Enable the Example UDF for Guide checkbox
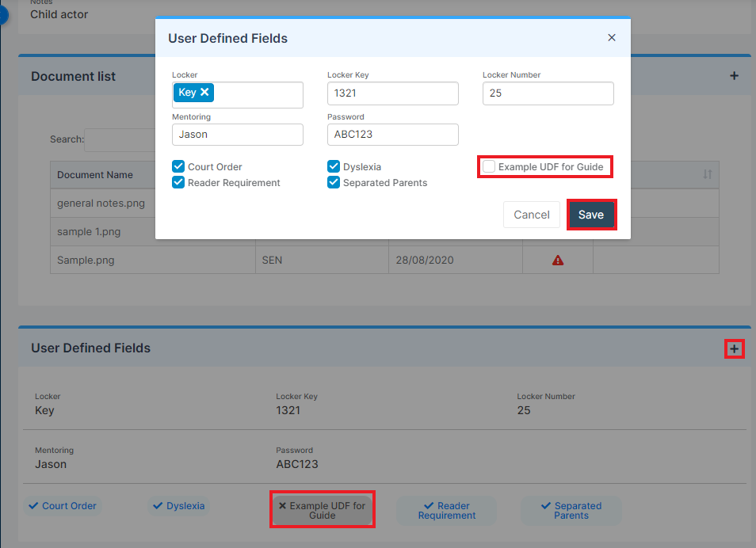Image resolution: width=756 pixels, height=548 pixels. click(x=489, y=167)
